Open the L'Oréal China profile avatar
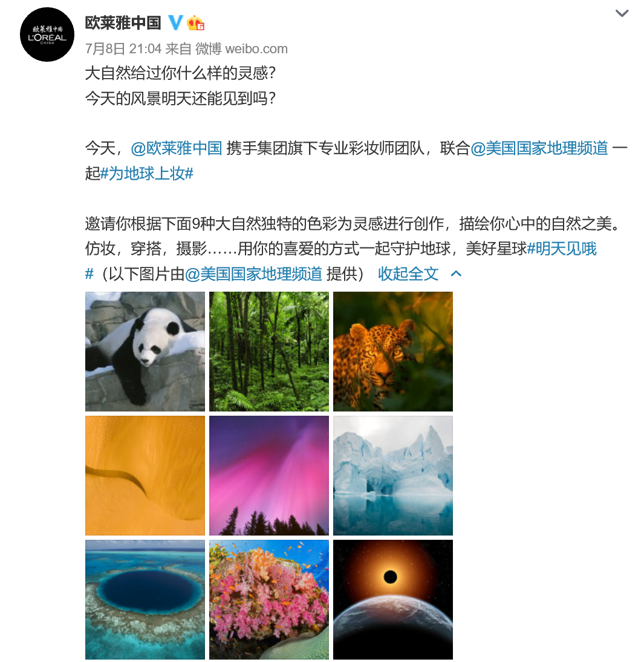This screenshot has height=662, width=644. [47, 34]
